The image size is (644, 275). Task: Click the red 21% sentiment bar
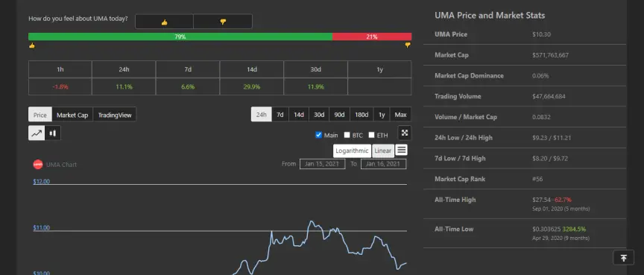click(372, 37)
